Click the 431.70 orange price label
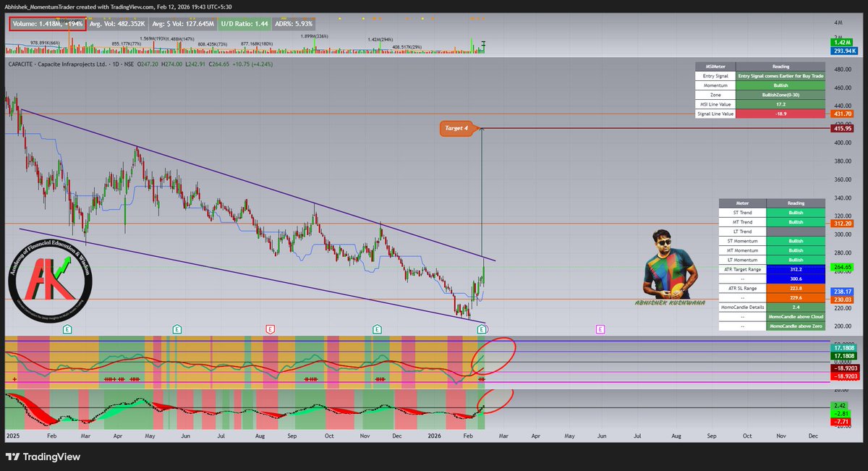The height and width of the screenshot is (471, 868). click(843, 114)
